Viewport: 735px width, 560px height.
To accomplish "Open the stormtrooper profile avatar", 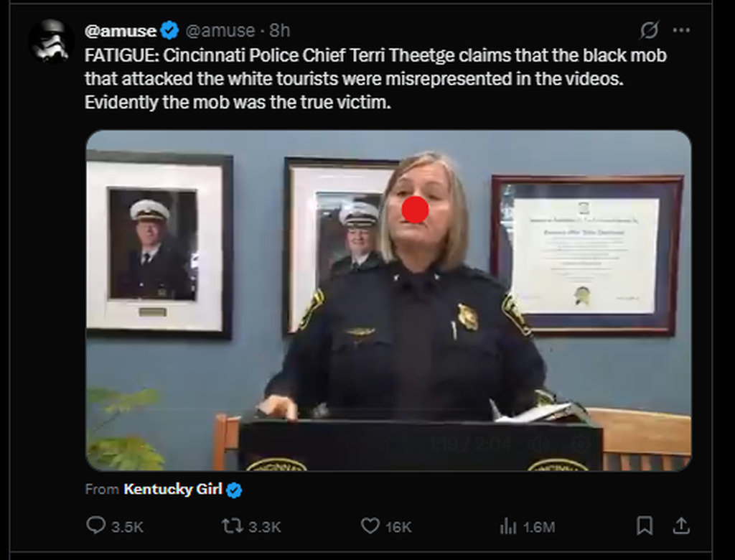I will click(51, 40).
